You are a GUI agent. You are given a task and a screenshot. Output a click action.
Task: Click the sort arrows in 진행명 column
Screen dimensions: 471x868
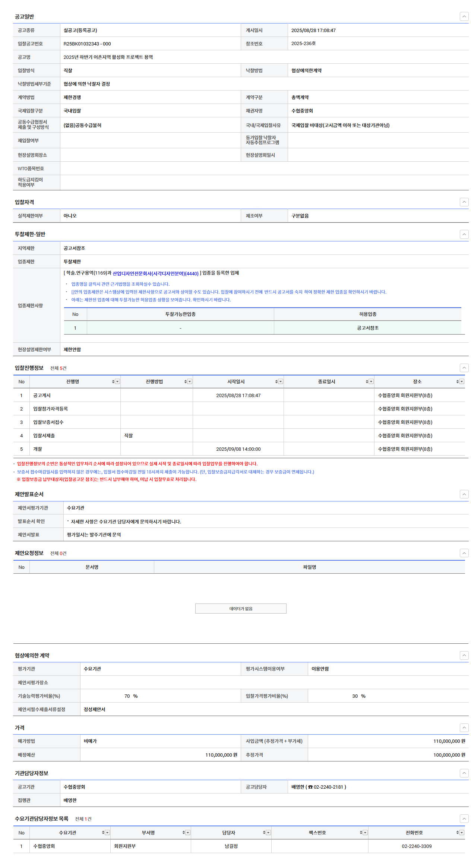(113, 381)
